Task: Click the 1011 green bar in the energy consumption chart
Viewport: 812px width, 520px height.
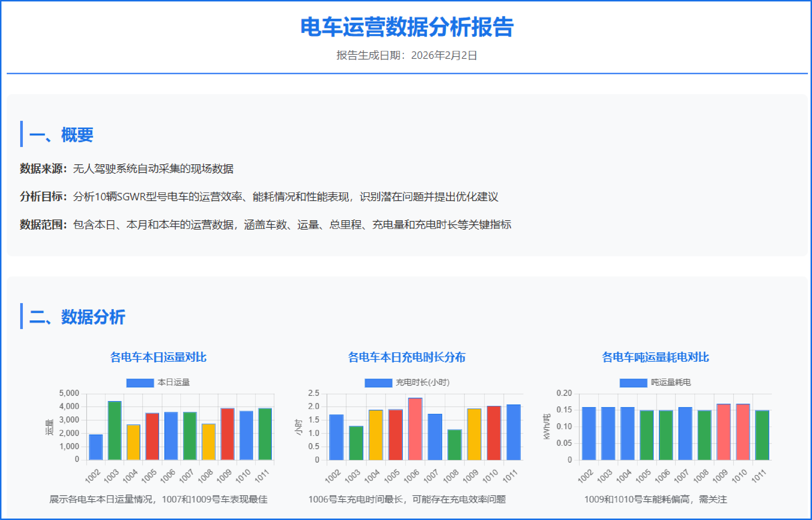Action: pos(762,435)
